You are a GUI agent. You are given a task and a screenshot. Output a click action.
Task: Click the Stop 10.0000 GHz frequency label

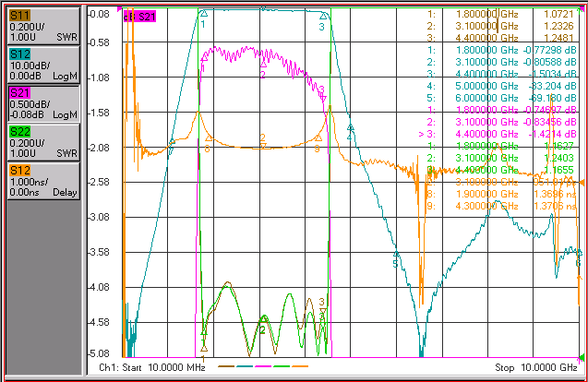(536, 367)
